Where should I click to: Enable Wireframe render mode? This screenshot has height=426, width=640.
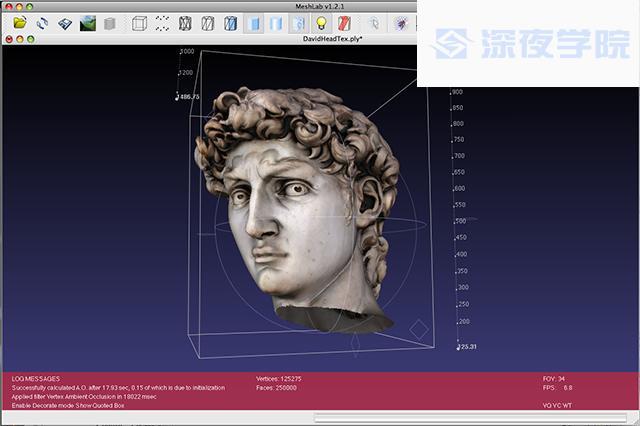tap(185, 22)
